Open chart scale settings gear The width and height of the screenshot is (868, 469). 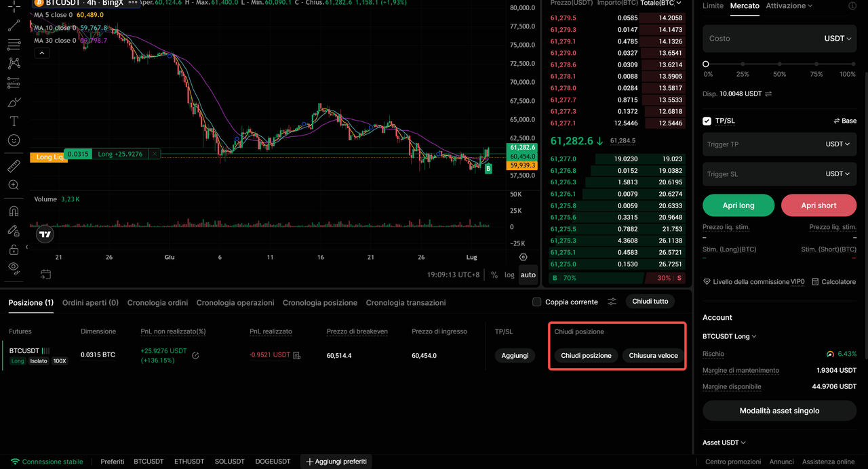pos(523,258)
